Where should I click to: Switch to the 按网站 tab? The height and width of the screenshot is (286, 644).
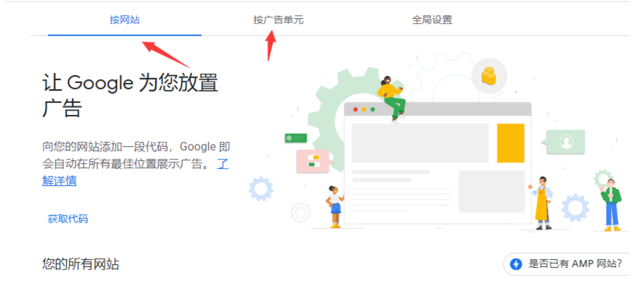(x=125, y=20)
